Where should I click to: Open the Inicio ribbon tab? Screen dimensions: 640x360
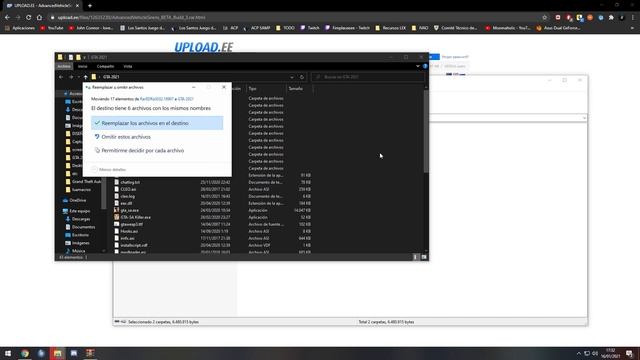coord(82,66)
